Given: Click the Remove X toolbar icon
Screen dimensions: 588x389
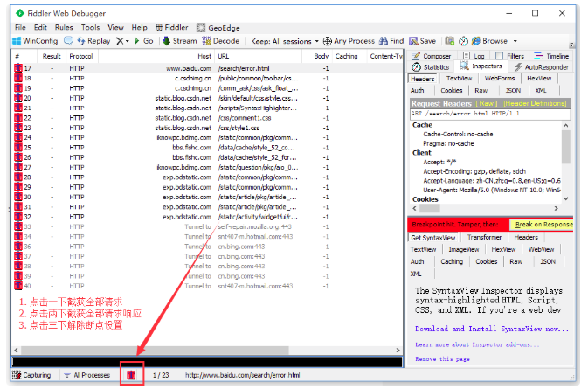Looking at the screenshot, I should [120, 41].
